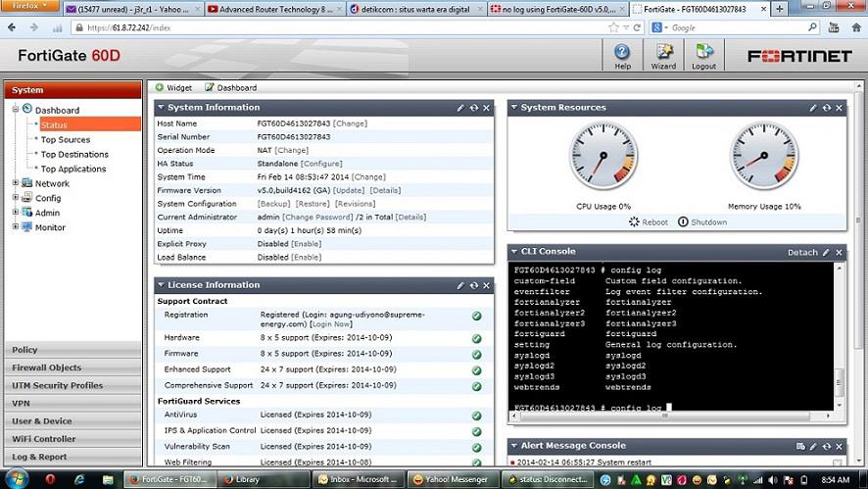Switch to the detikcom browser tab

click(x=416, y=9)
